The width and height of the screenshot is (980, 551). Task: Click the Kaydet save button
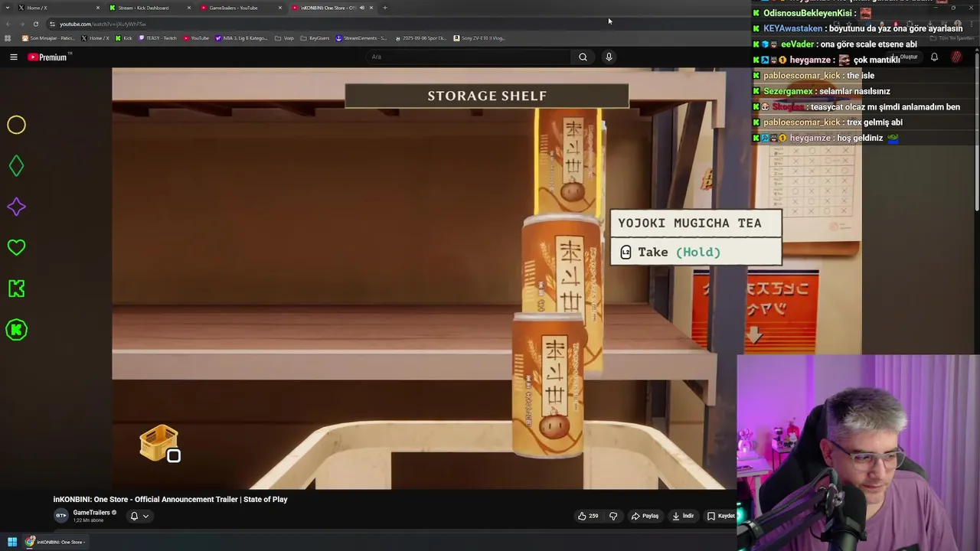pos(721,516)
